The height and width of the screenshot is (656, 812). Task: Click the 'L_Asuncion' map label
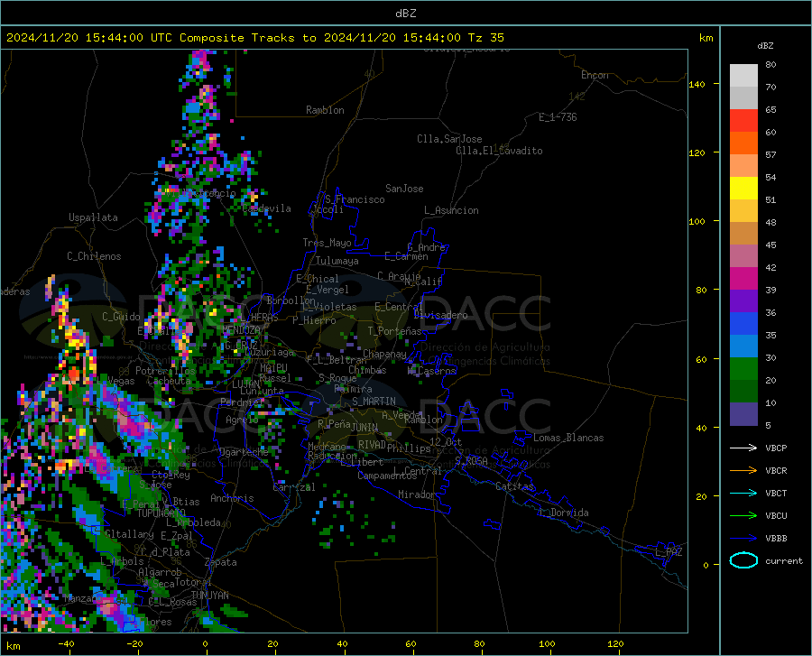point(451,210)
